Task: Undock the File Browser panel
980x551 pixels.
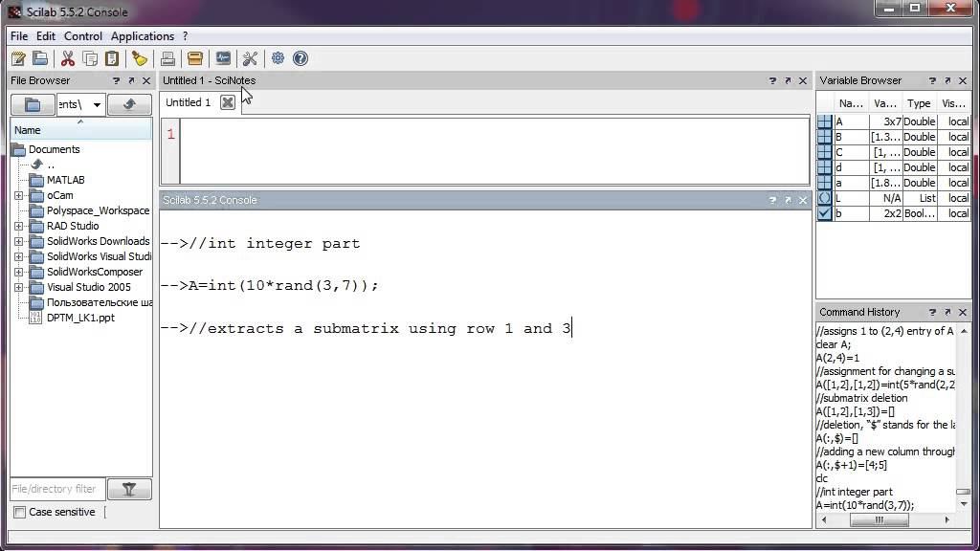Action: (x=131, y=80)
